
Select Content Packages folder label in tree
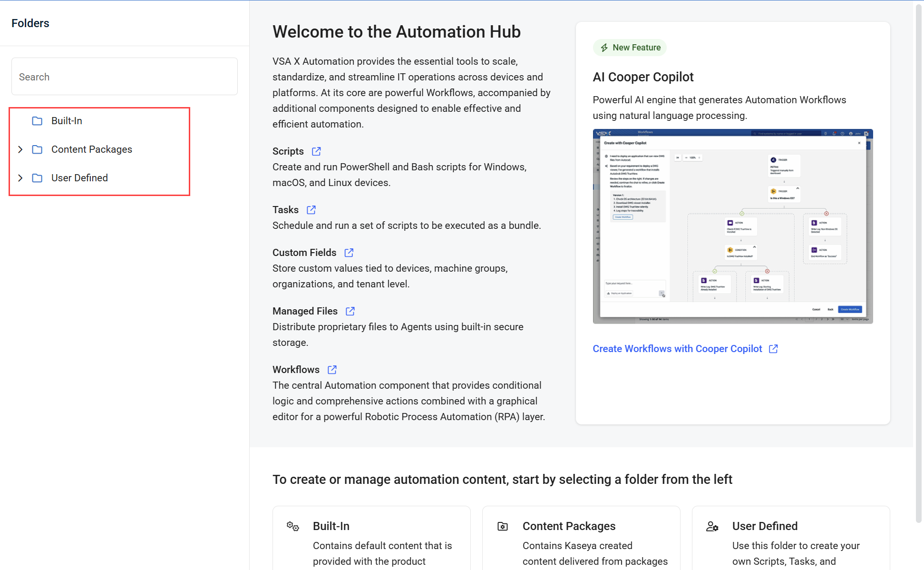92,149
